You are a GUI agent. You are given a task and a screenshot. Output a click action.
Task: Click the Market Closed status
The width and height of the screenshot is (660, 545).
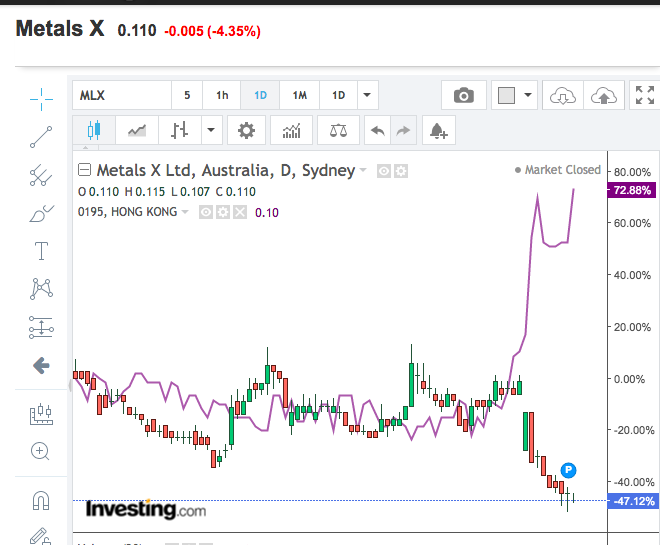coord(558,170)
